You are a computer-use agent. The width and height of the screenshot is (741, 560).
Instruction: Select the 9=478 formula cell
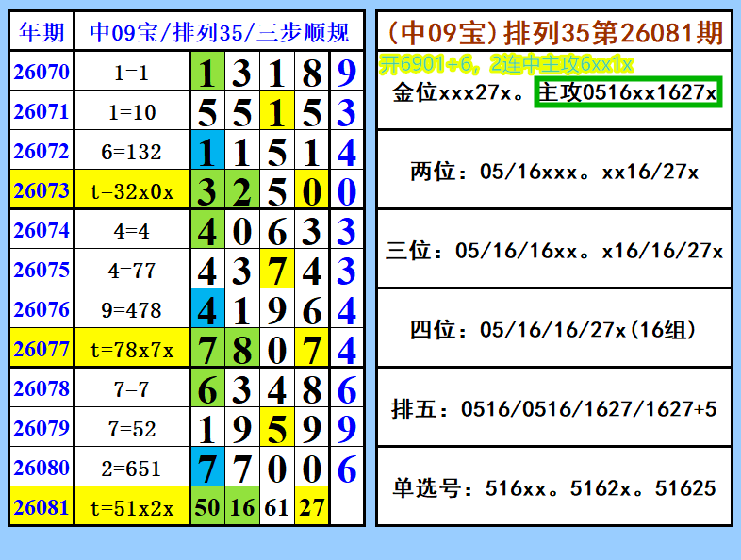132,310
